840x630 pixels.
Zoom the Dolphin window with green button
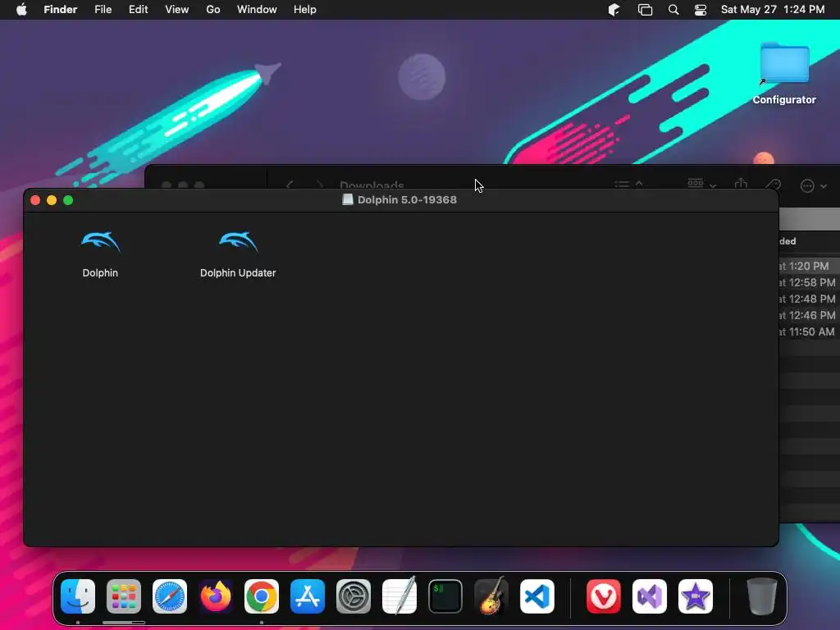pyautogui.click(x=68, y=200)
